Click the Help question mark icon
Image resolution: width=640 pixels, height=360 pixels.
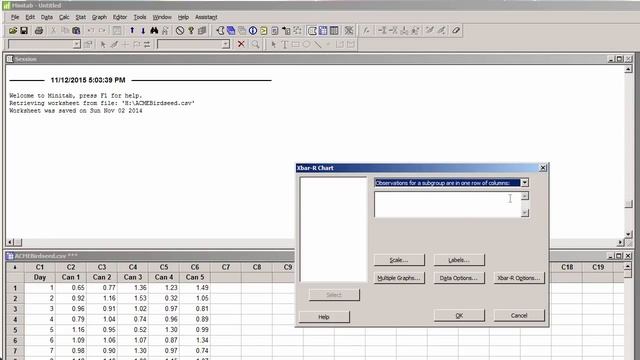click(191, 31)
